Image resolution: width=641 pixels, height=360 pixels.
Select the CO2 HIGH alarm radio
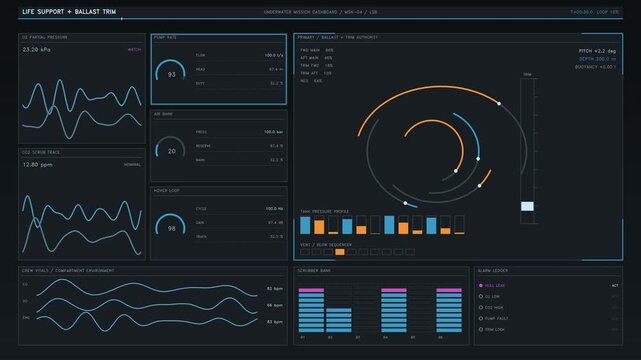click(481, 307)
